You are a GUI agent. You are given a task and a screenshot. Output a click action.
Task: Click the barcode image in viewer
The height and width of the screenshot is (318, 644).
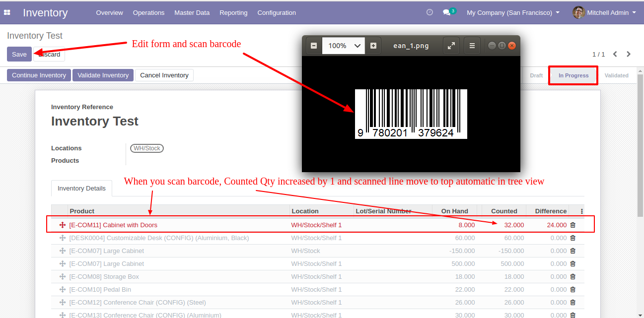pos(411,114)
